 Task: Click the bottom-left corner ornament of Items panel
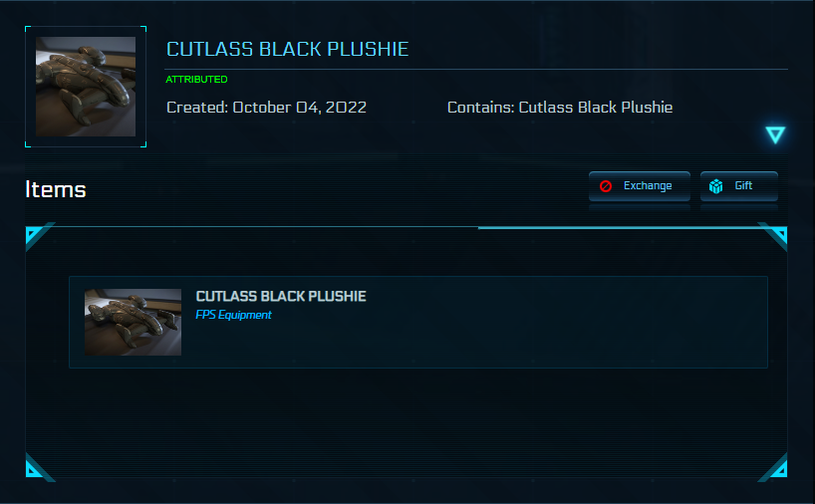click(33, 469)
